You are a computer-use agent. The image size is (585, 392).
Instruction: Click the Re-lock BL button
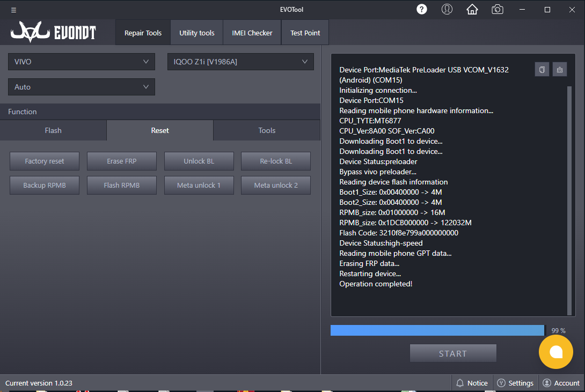(276, 161)
